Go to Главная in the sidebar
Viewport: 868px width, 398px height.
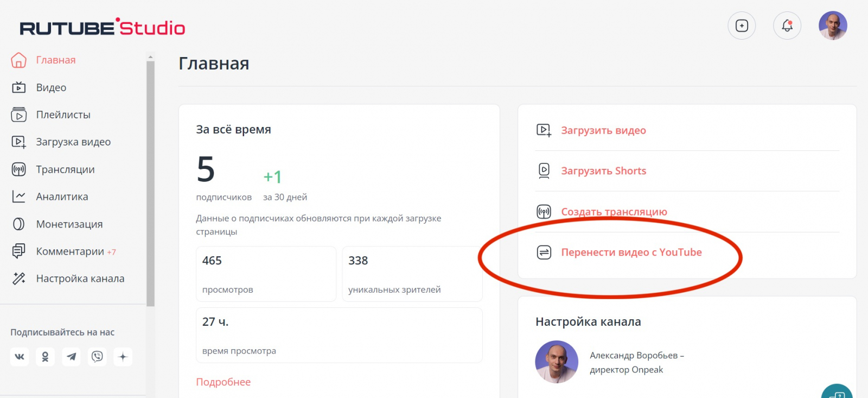pyautogui.click(x=56, y=60)
